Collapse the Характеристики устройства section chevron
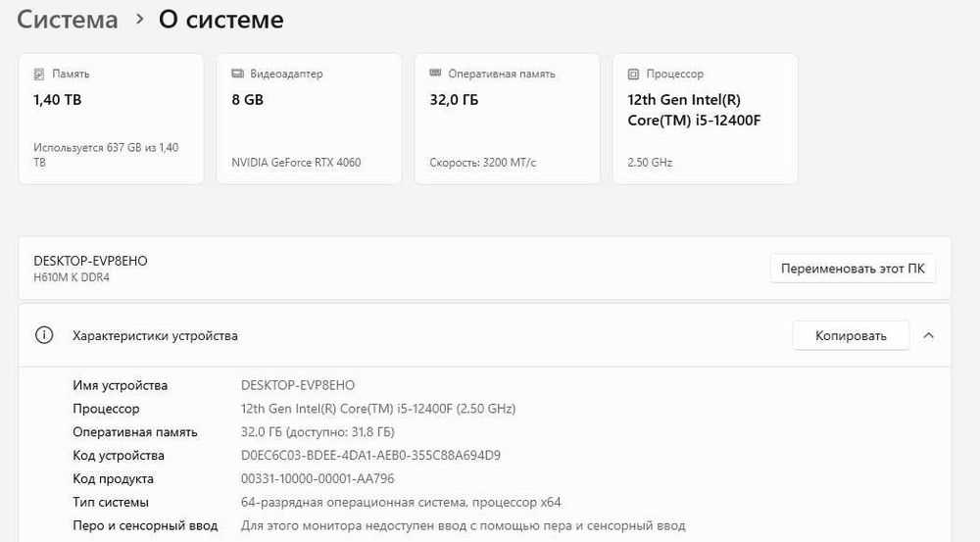The image size is (980, 542). 929,335
